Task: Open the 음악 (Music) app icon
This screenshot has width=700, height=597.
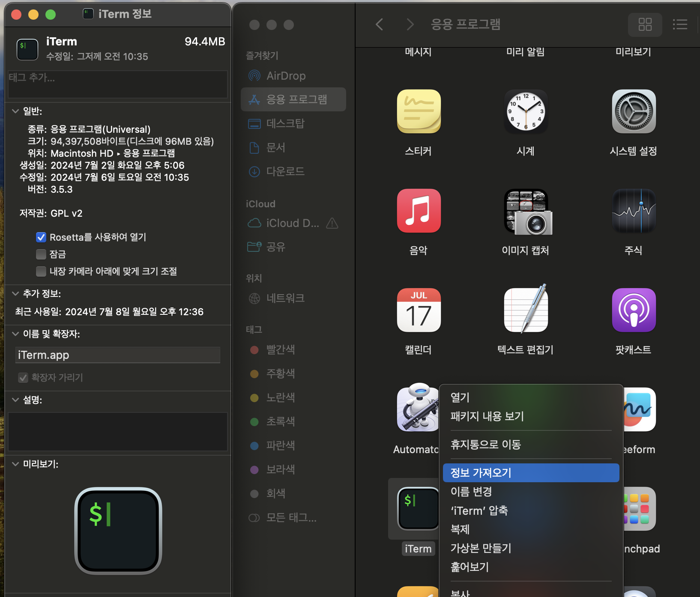Action: coord(419,211)
